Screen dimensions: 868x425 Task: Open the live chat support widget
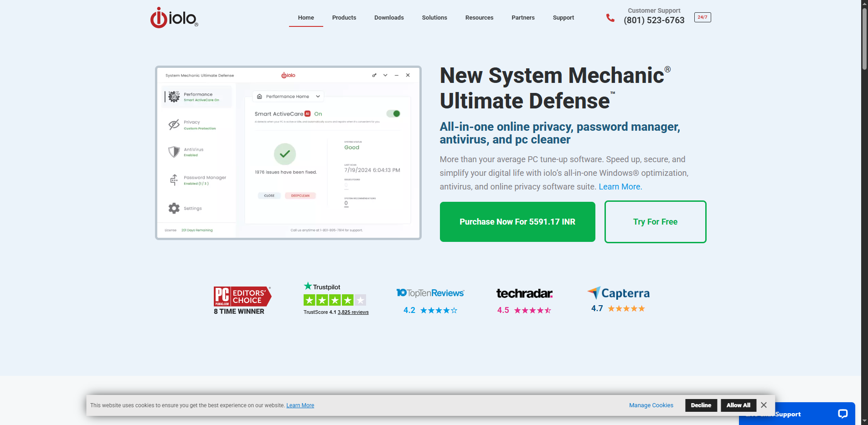tap(797, 414)
